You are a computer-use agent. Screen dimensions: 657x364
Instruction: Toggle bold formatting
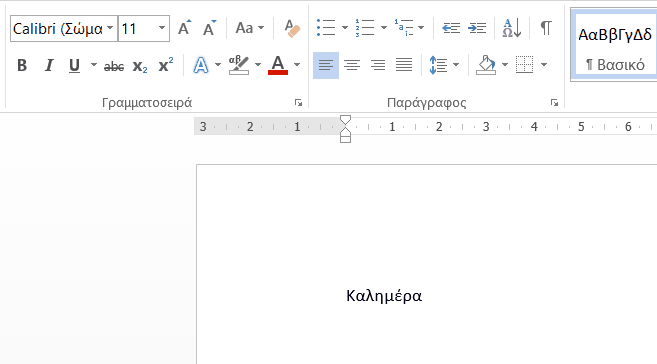click(x=22, y=65)
